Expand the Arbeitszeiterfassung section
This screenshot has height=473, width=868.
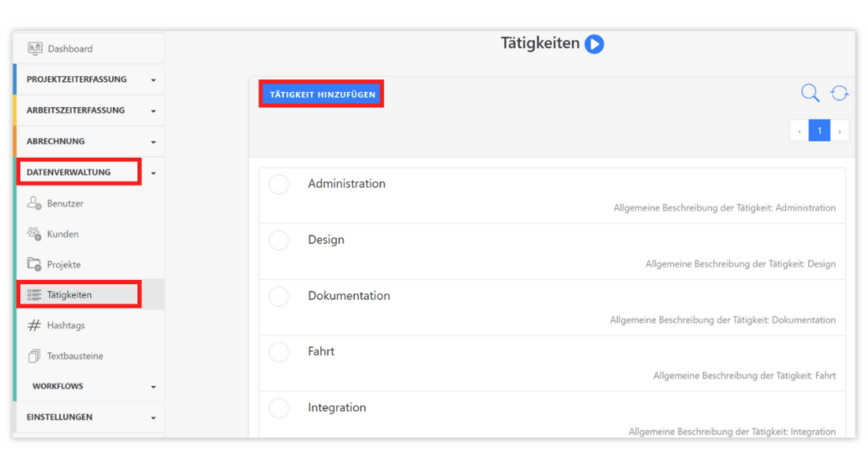pos(88,110)
